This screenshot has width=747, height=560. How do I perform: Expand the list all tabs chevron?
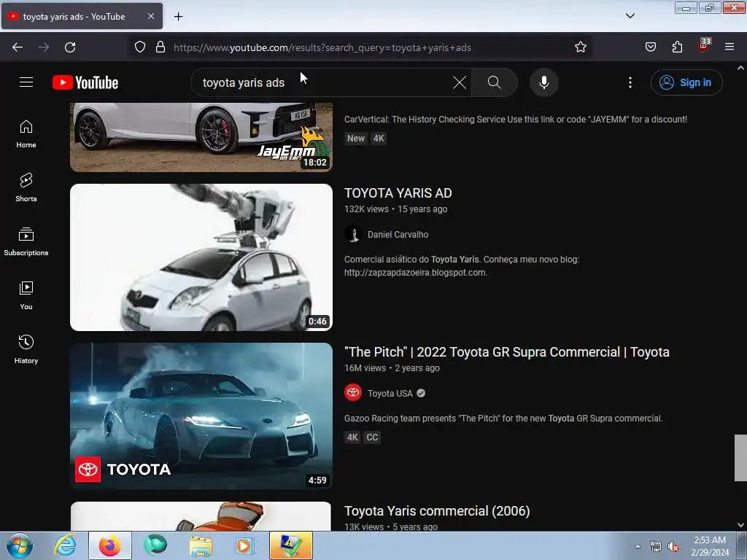[x=630, y=16]
